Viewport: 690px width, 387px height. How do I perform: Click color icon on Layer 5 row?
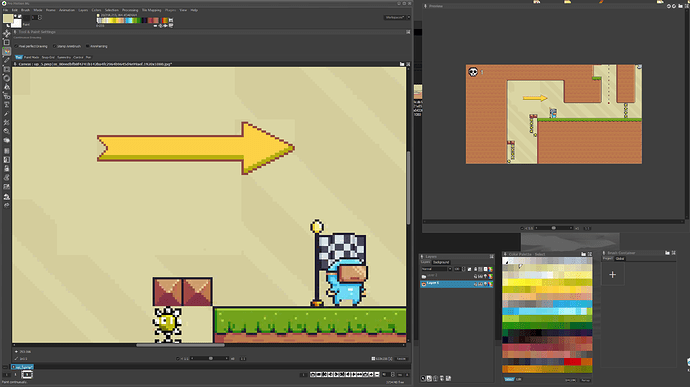[490, 284]
